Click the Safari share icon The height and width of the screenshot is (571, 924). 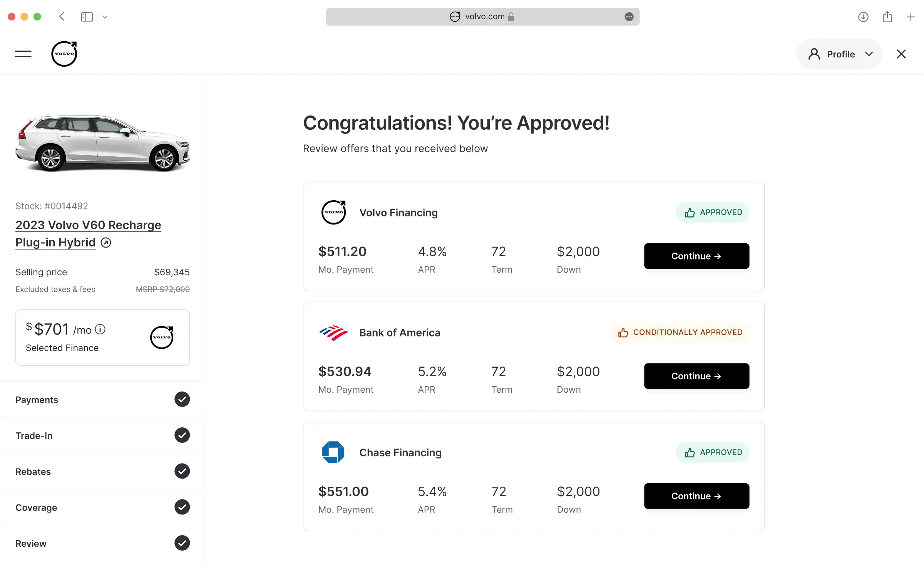coord(887,17)
